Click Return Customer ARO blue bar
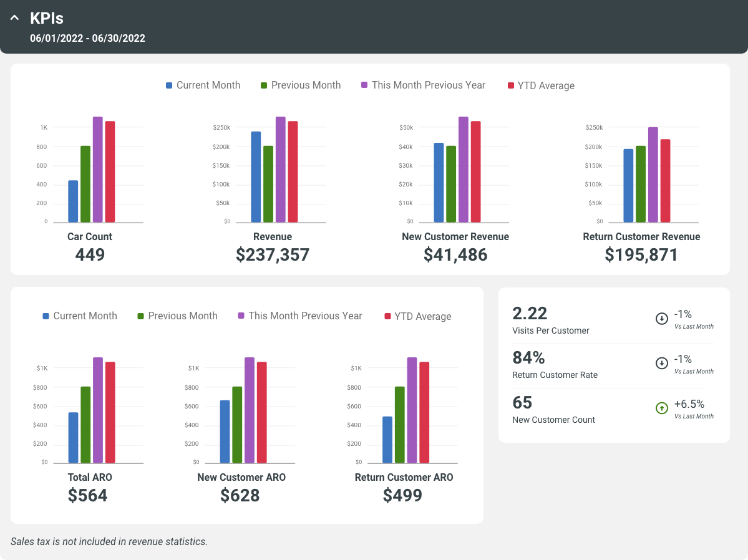The image size is (748, 560). tap(387, 440)
